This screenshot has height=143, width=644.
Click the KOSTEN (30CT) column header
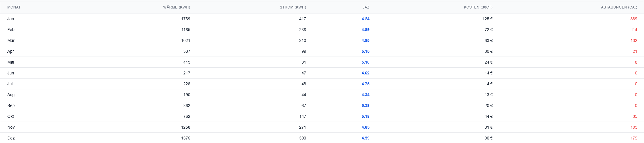[x=478, y=7]
